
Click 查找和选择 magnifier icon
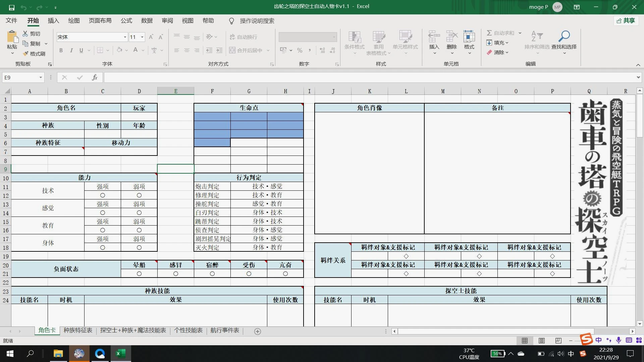(x=564, y=36)
